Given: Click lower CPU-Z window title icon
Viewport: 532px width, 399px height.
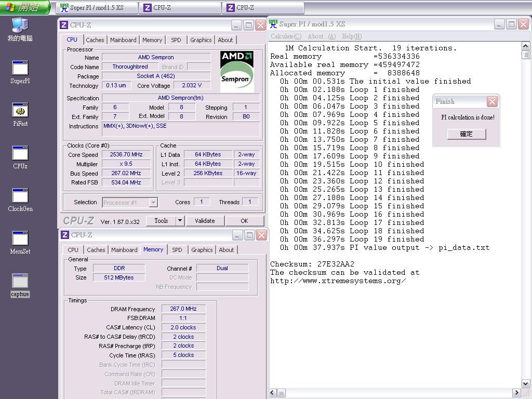Looking at the screenshot, I should (65, 235).
